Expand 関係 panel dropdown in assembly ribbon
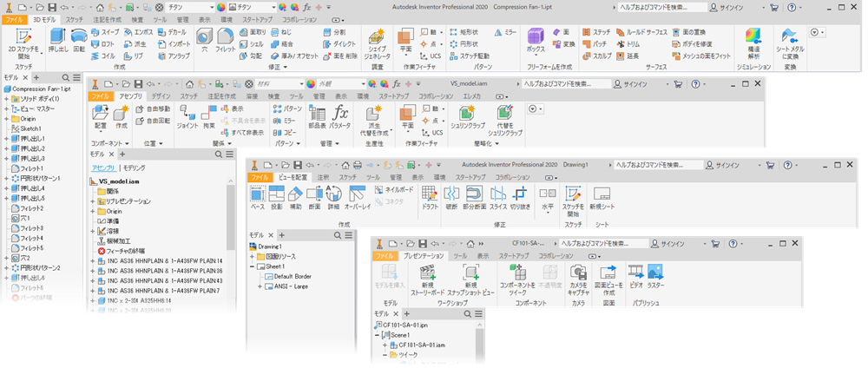 (224, 143)
